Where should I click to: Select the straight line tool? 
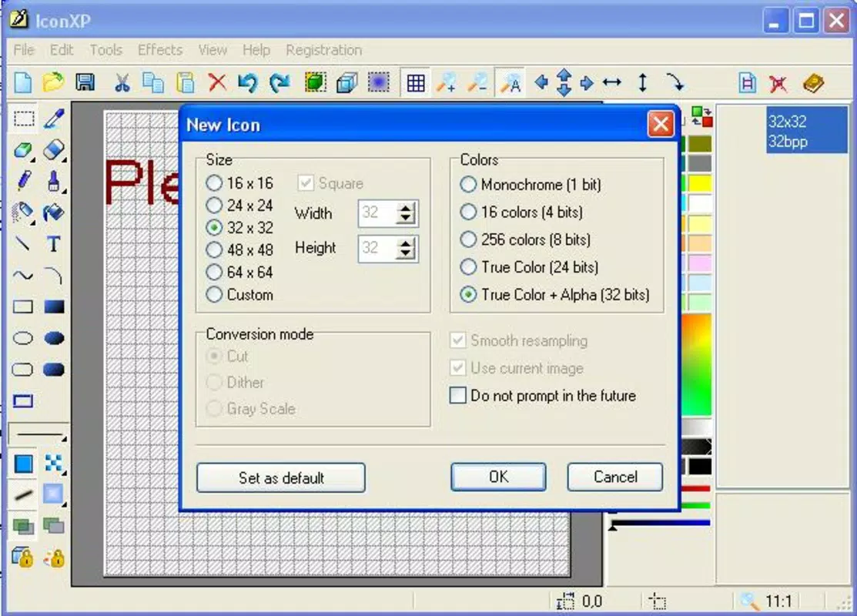tap(23, 243)
